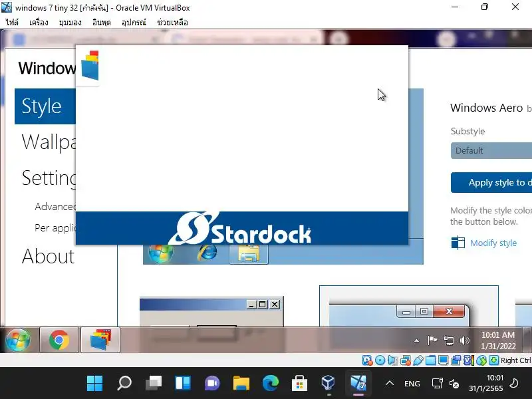The height and width of the screenshot is (399, 532).
Task: Open Microsoft Store from host taskbar
Action: coord(300,384)
